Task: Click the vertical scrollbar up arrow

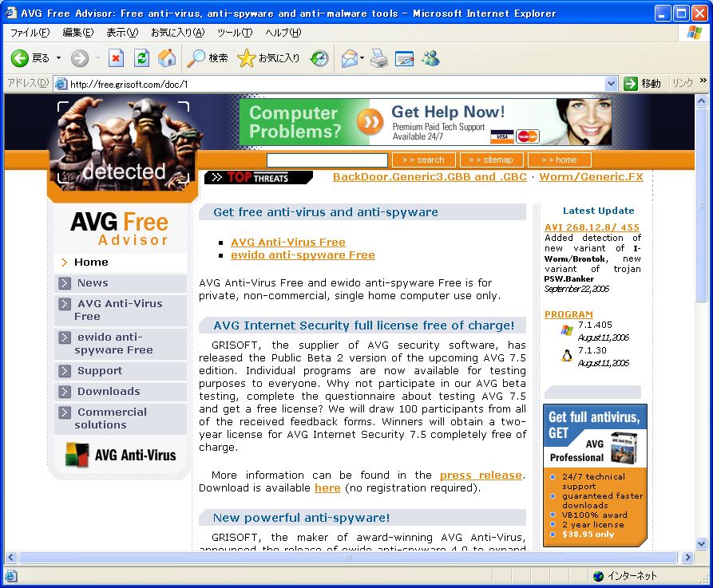Action: (701, 101)
